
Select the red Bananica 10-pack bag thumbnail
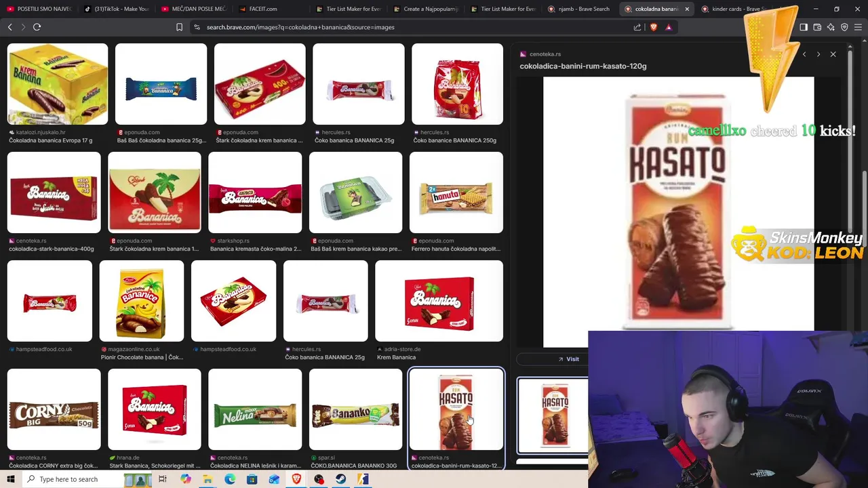coord(457,84)
